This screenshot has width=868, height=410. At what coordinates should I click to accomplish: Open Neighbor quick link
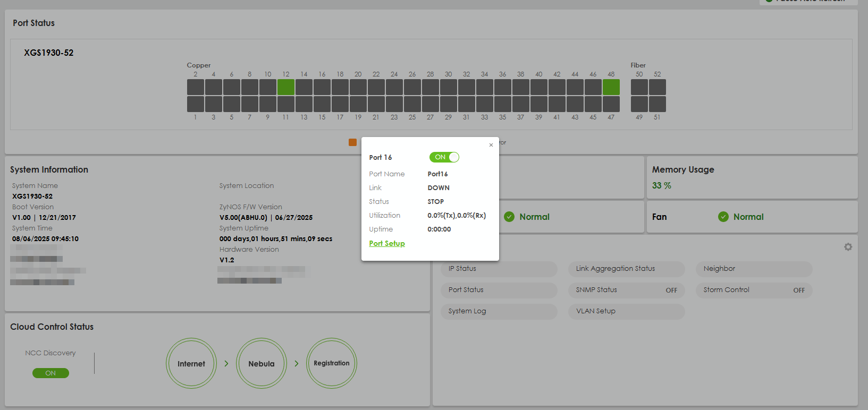pyautogui.click(x=754, y=269)
